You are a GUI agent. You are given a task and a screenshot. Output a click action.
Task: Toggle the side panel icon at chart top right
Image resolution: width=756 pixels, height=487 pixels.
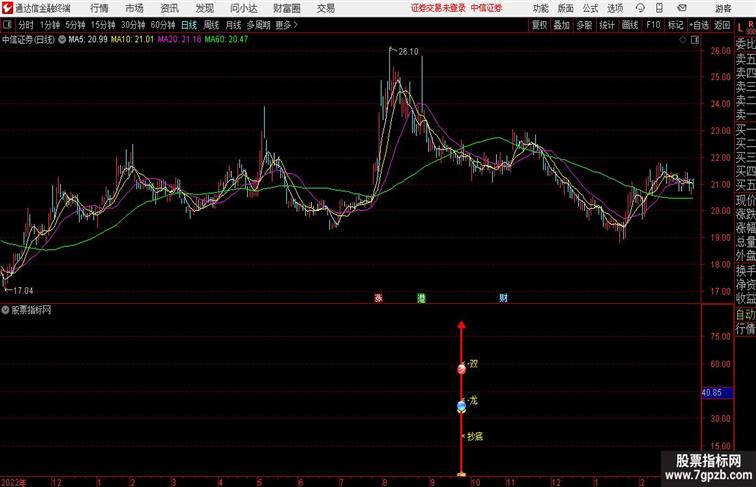pos(695,40)
